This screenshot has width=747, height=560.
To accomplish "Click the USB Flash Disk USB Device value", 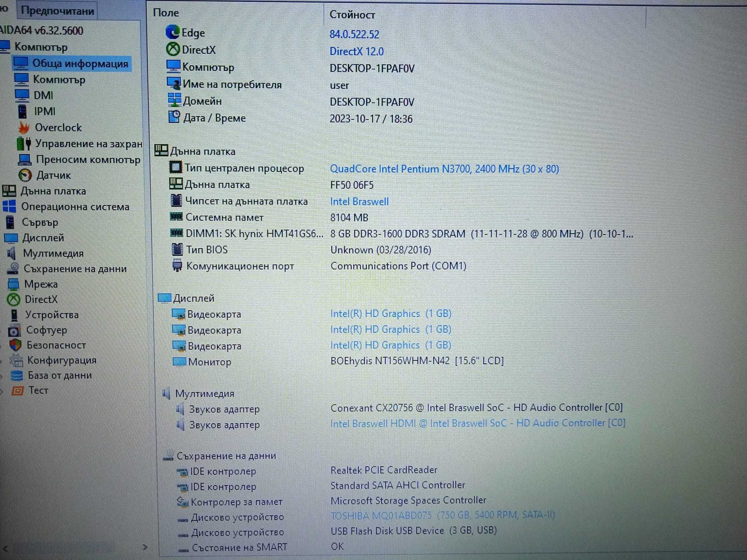I will (414, 530).
